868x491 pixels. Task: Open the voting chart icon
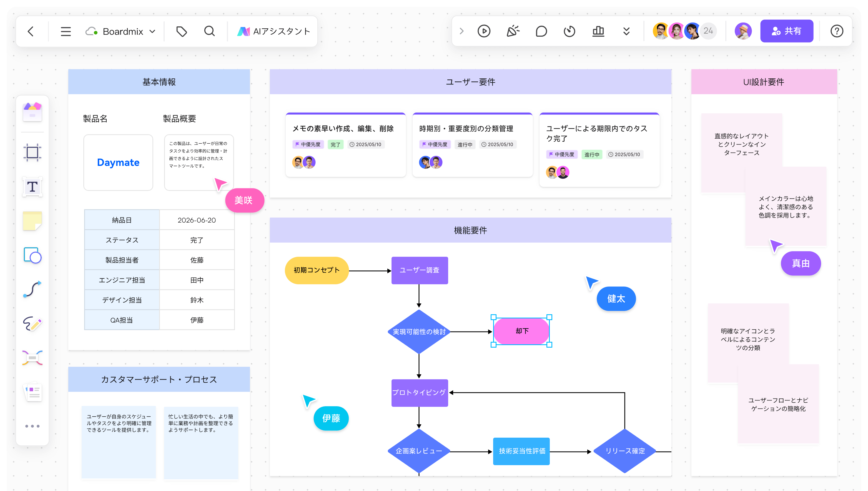[x=598, y=31]
